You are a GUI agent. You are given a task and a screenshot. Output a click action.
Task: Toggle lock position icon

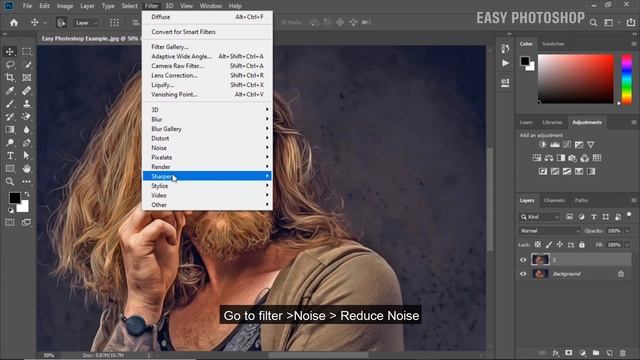click(560, 244)
